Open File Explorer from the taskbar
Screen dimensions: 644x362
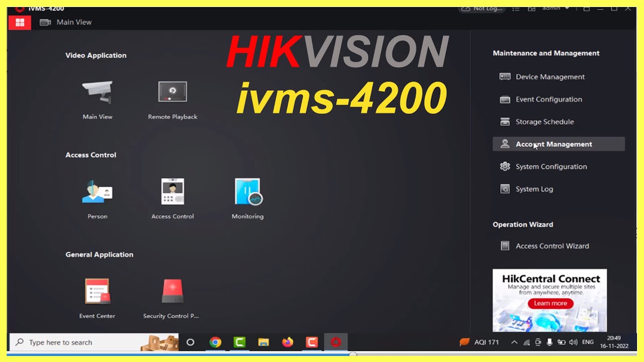point(264,342)
